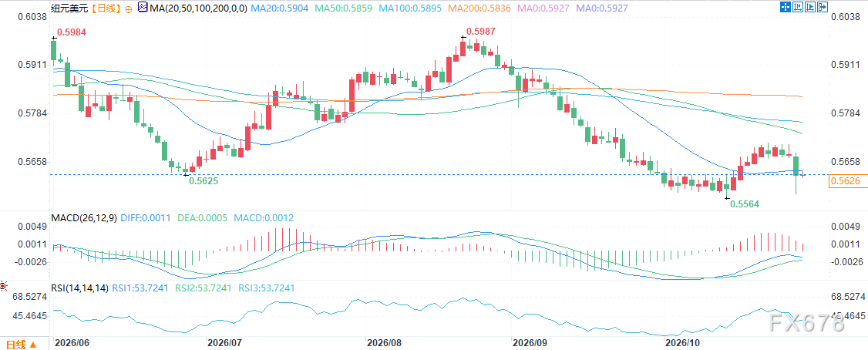Click the 【日线】 period label in the title
The image size is (868, 350).
(105, 8)
